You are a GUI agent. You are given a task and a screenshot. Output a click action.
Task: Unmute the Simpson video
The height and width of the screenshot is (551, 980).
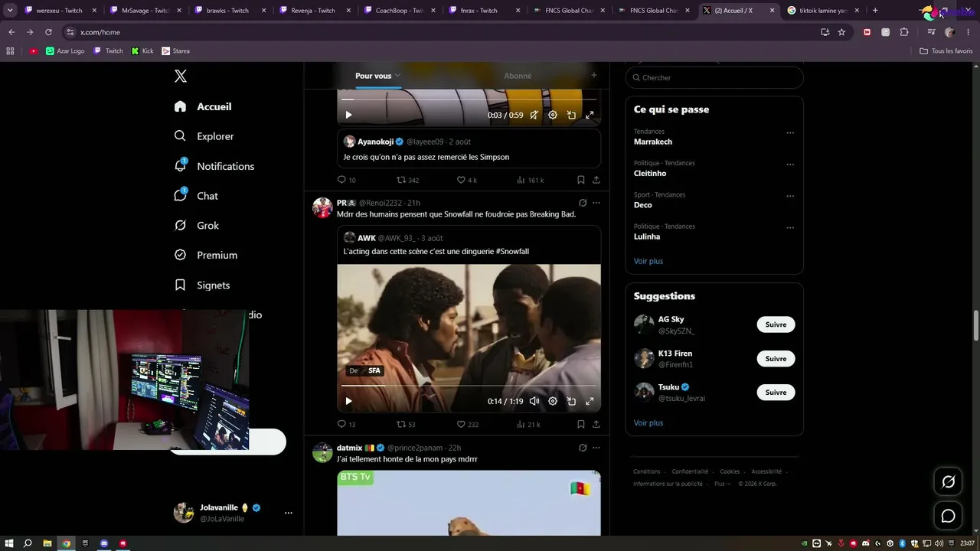pos(534,115)
